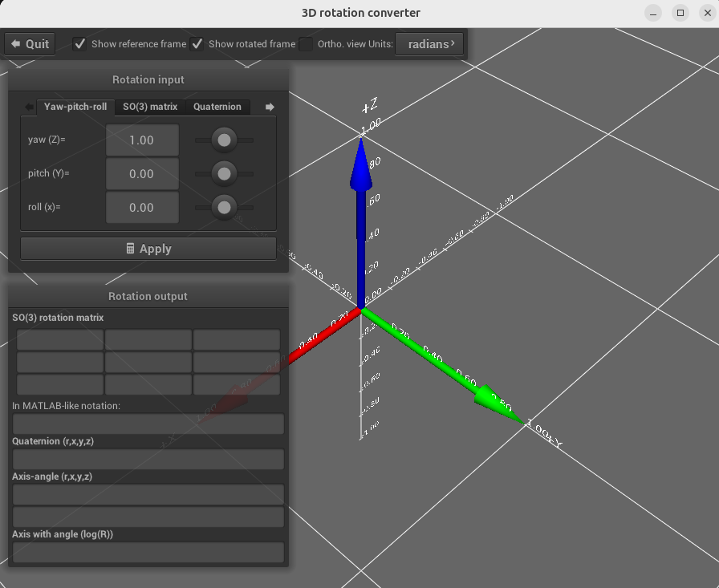Image resolution: width=719 pixels, height=588 pixels.
Task: Click the roll (x) input field
Action: pyautogui.click(x=142, y=207)
